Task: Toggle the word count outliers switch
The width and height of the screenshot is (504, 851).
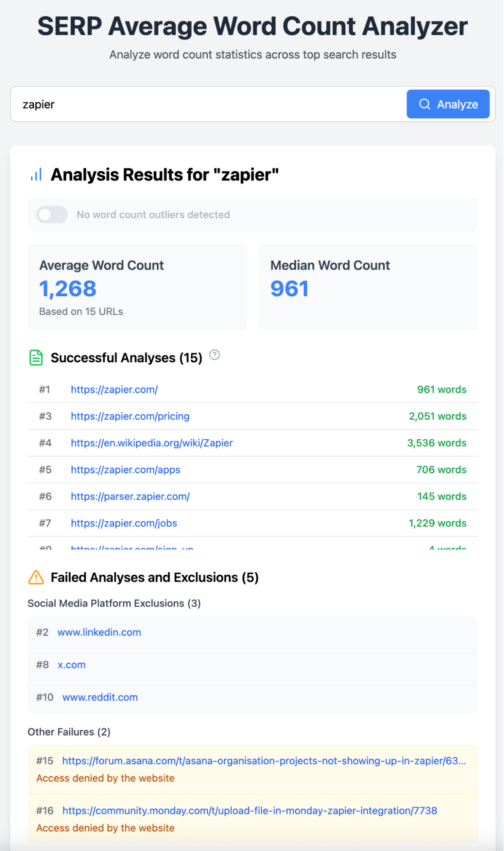Action: (x=52, y=215)
